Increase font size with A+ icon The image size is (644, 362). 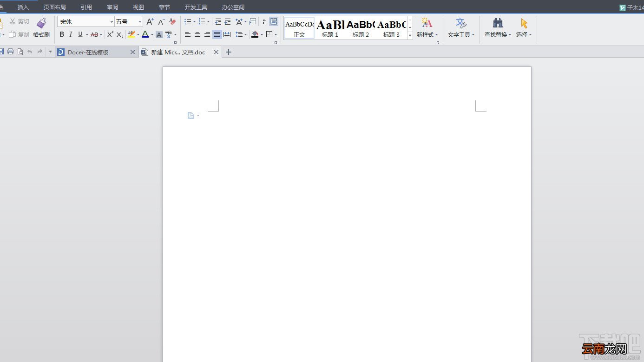[150, 22]
